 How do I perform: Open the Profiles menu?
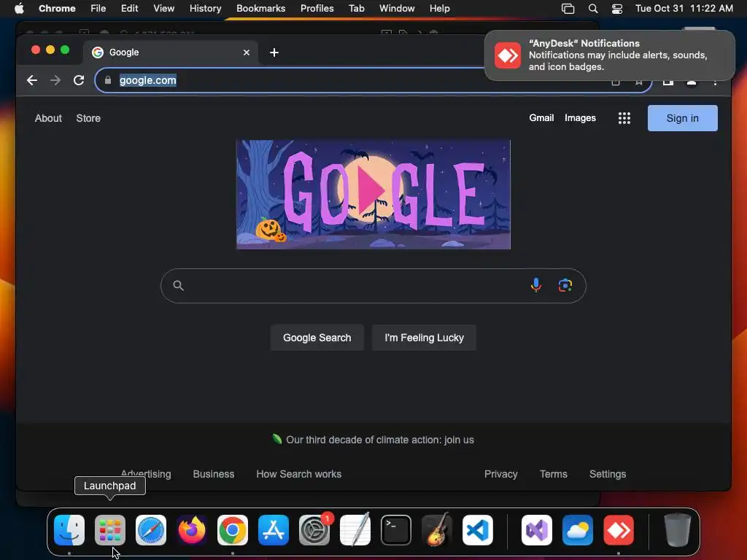coord(317,8)
